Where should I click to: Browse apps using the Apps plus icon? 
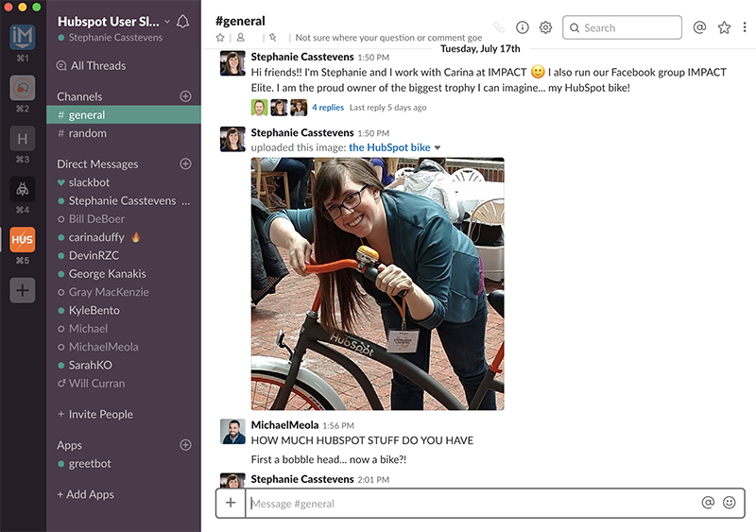[185, 445]
